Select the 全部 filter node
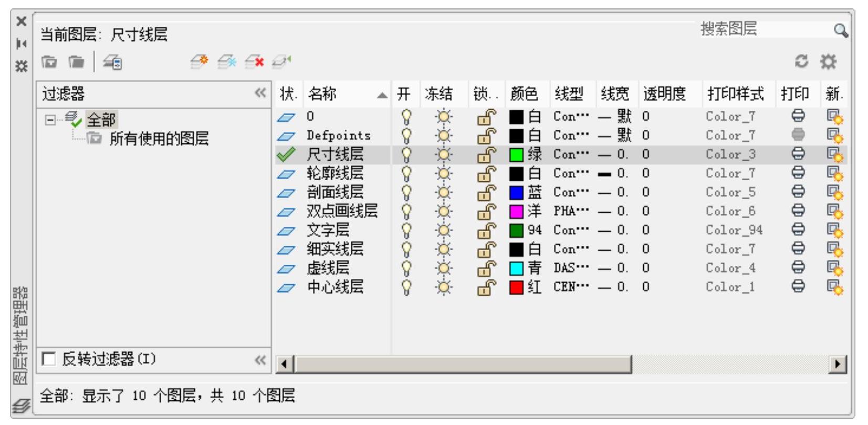The image size is (868, 425). pyautogui.click(x=101, y=120)
